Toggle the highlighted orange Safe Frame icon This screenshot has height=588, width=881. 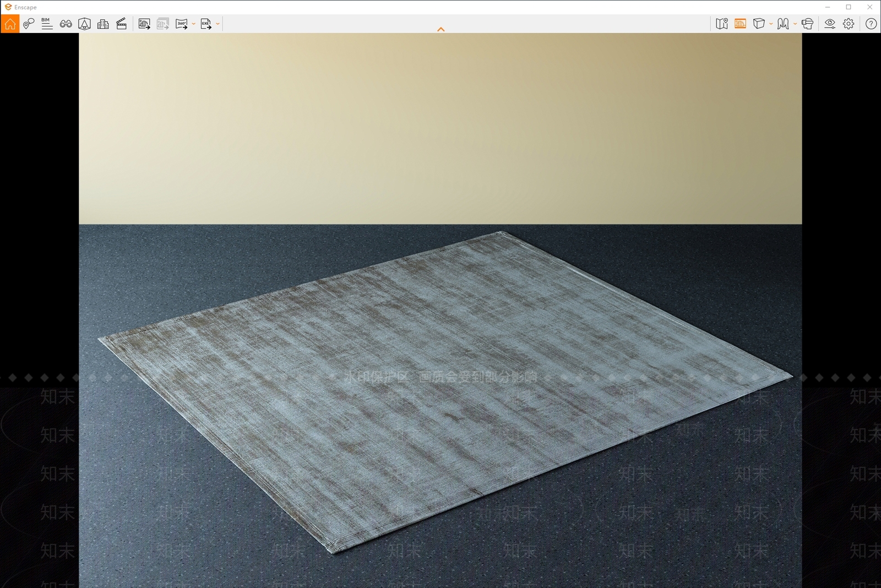pyautogui.click(x=741, y=24)
